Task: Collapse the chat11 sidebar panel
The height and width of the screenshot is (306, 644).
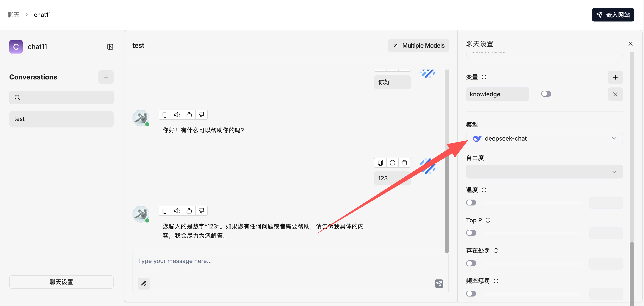Action: pyautogui.click(x=110, y=47)
